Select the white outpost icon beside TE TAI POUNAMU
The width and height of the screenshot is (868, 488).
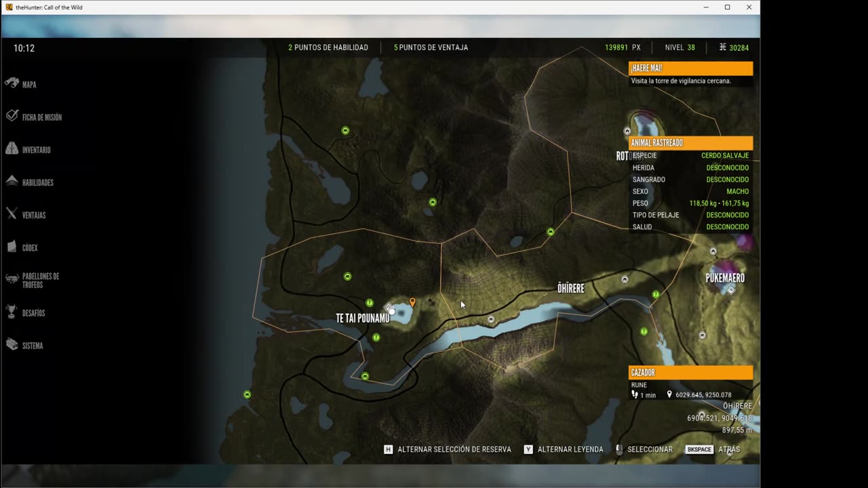[389, 308]
